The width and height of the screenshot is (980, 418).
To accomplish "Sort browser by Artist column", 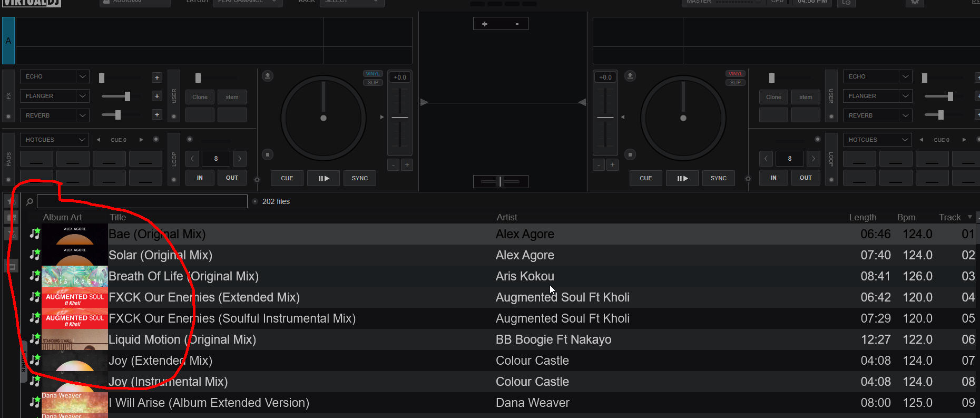I will 507,217.
